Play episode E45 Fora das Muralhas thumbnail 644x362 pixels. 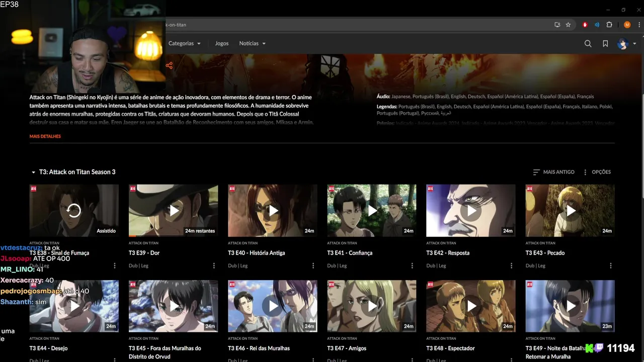(173, 306)
